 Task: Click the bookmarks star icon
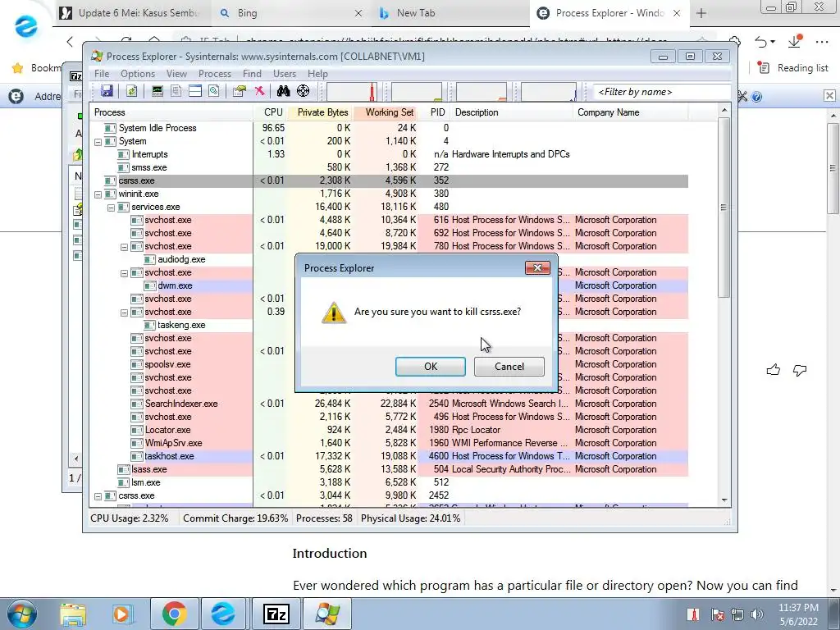click(18, 68)
